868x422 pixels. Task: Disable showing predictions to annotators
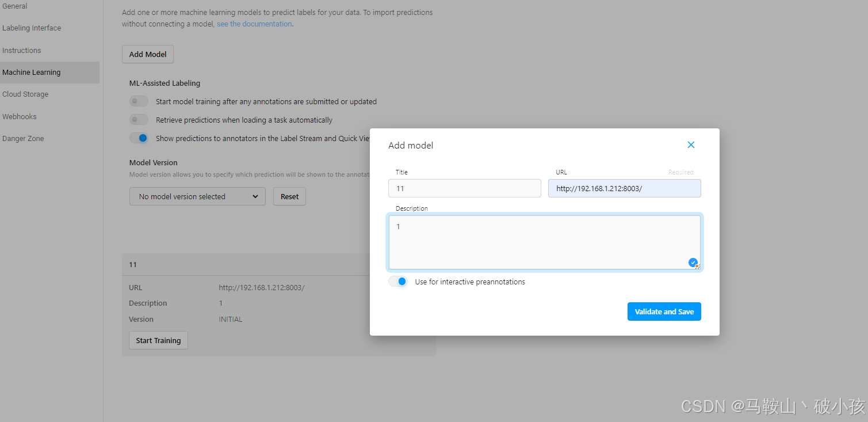(139, 138)
